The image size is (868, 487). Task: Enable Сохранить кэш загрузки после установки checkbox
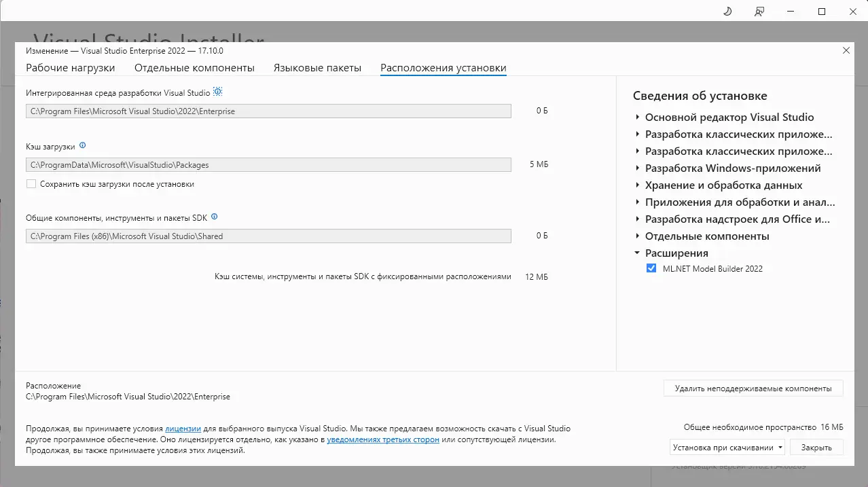tap(31, 184)
